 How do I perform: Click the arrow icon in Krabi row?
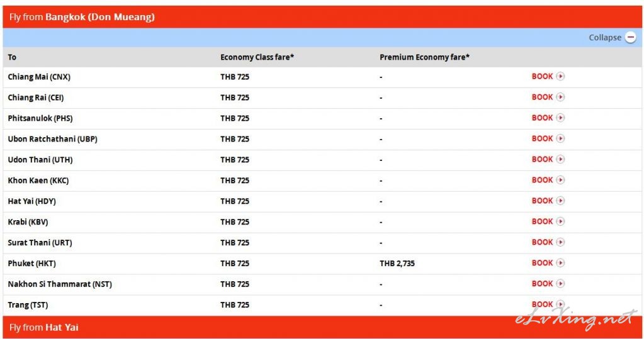(560, 221)
